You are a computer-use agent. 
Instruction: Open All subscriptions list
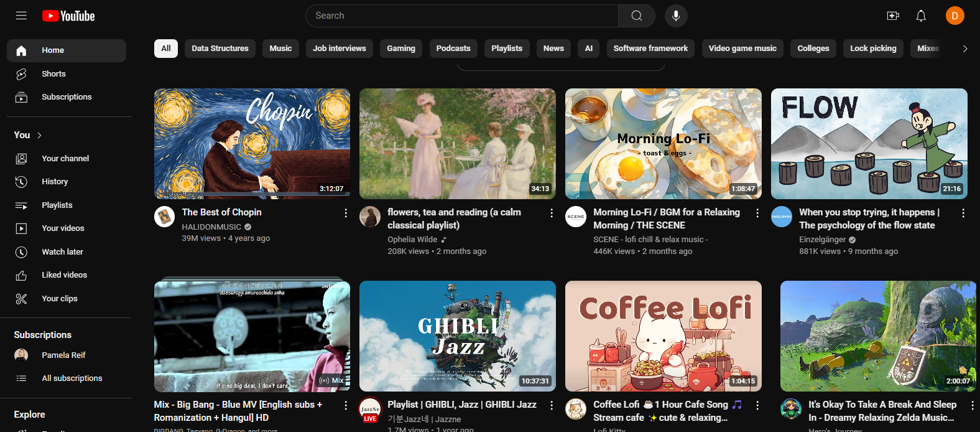[x=67, y=378]
